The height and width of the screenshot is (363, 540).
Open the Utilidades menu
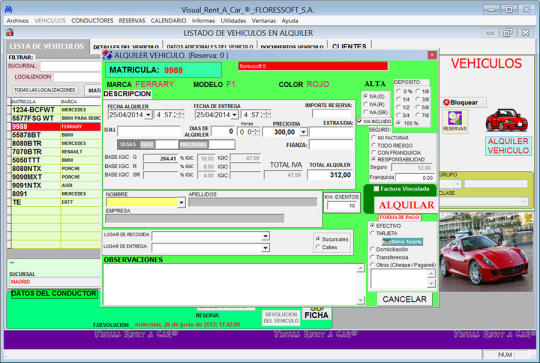click(233, 21)
